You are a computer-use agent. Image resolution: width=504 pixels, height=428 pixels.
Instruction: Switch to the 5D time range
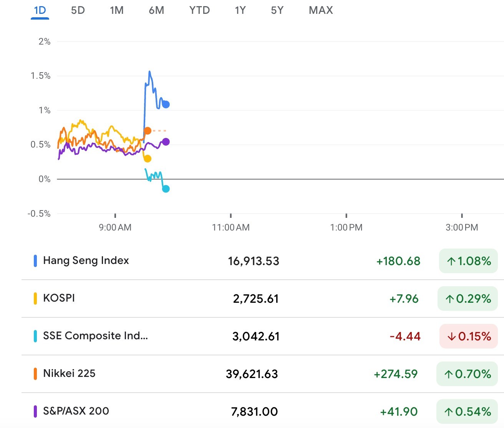tap(78, 10)
